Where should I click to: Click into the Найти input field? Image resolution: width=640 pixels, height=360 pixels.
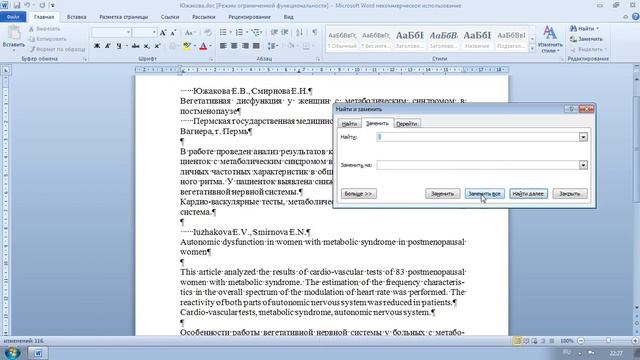pos(477,137)
